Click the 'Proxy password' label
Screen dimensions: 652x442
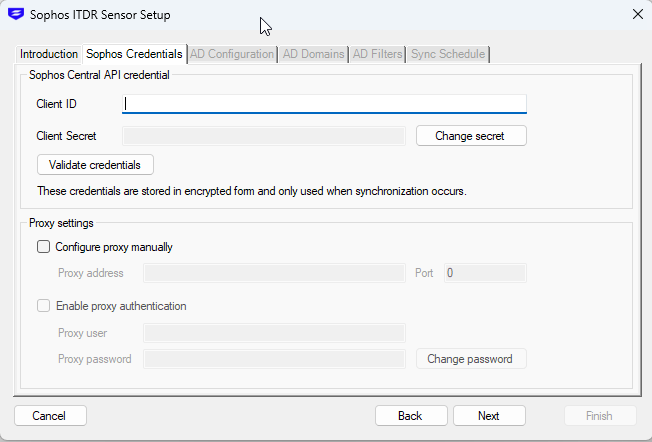click(x=95, y=359)
